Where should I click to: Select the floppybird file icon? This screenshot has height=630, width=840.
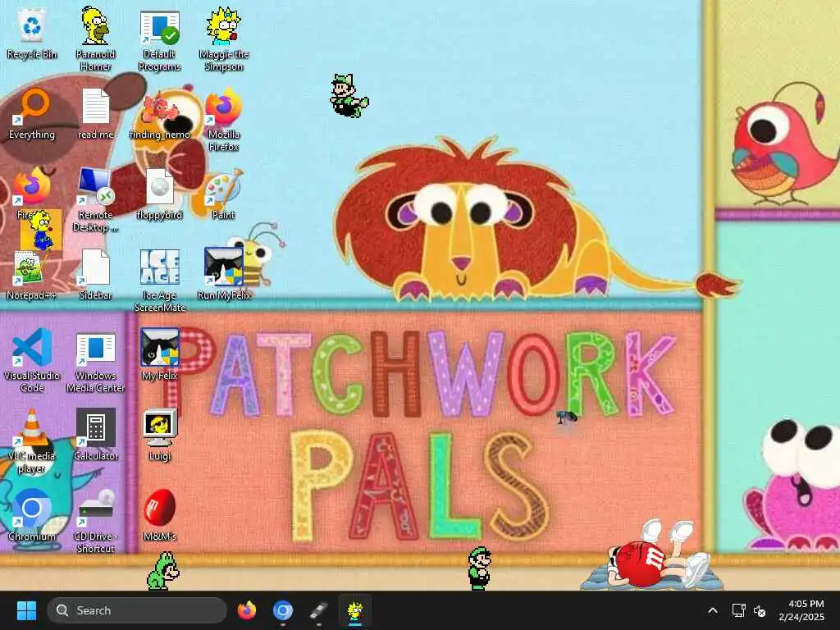pos(160,194)
